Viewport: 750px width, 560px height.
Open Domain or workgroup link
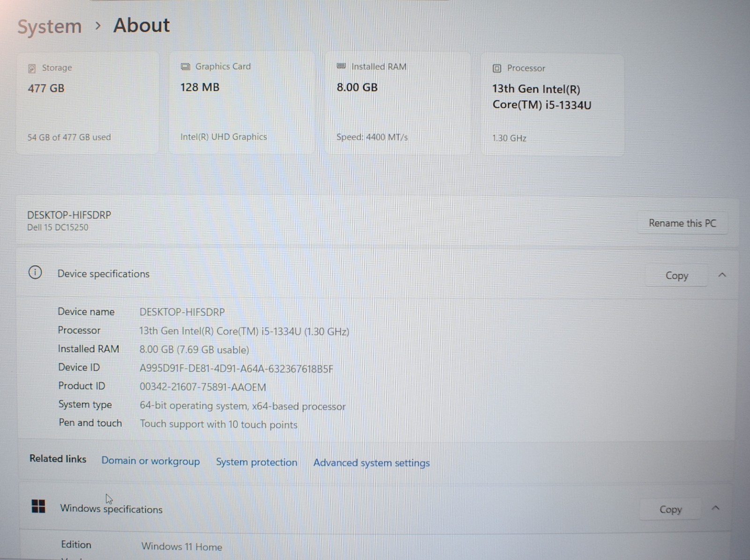click(x=150, y=461)
